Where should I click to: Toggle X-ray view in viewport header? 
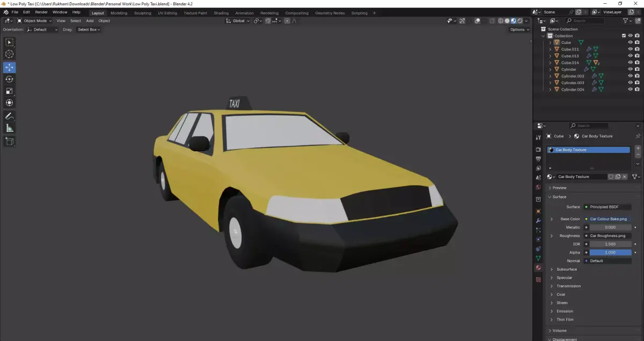coord(492,21)
